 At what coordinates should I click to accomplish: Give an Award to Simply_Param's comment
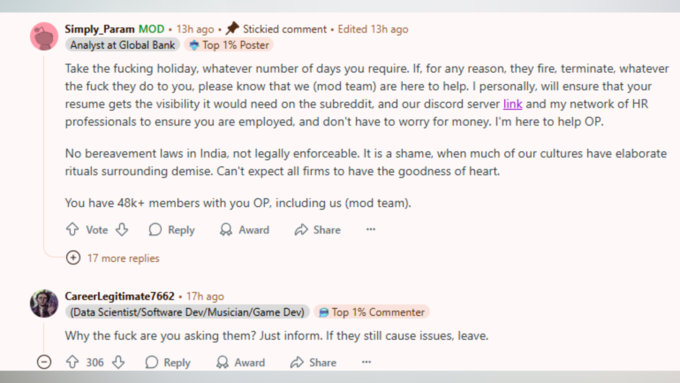click(x=245, y=229)
